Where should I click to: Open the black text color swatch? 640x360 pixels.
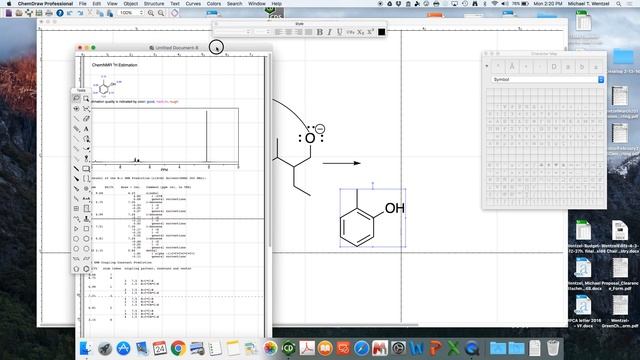(382, 32)
